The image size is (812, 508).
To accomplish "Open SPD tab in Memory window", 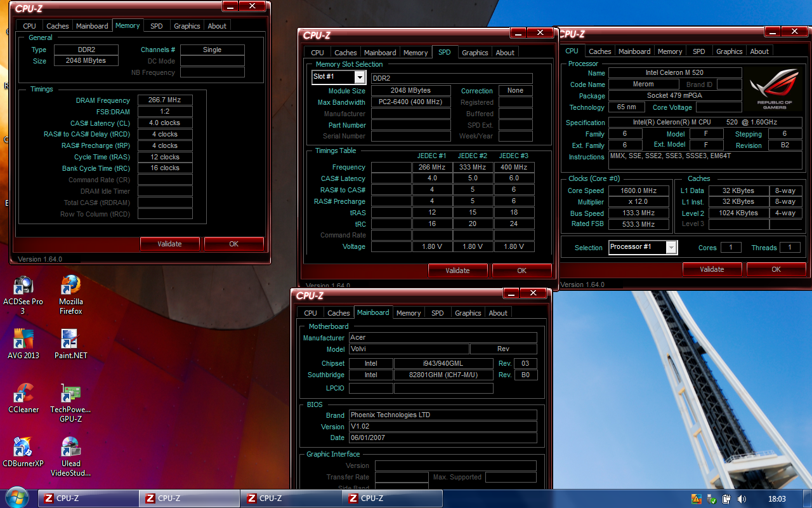I will tap(156, 26).
